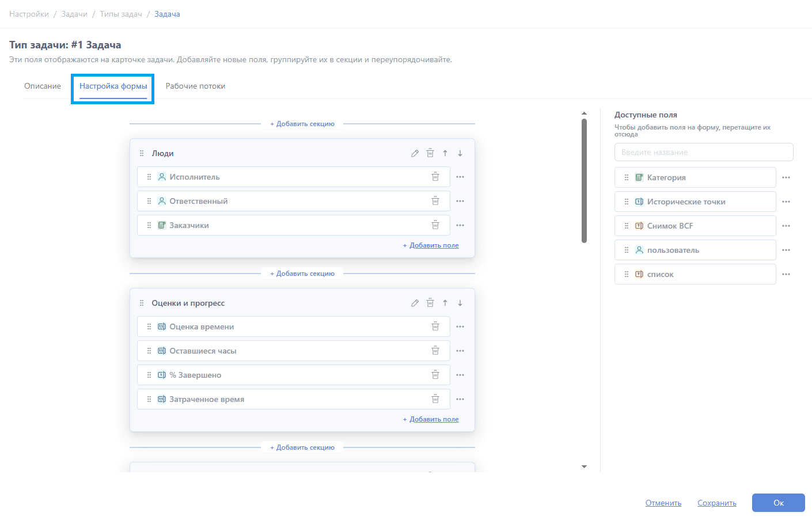The height and width of the screenshot is (520, 812).
Task: Go to Типы задач breadcrumb
Action: [x=121, y=14]
